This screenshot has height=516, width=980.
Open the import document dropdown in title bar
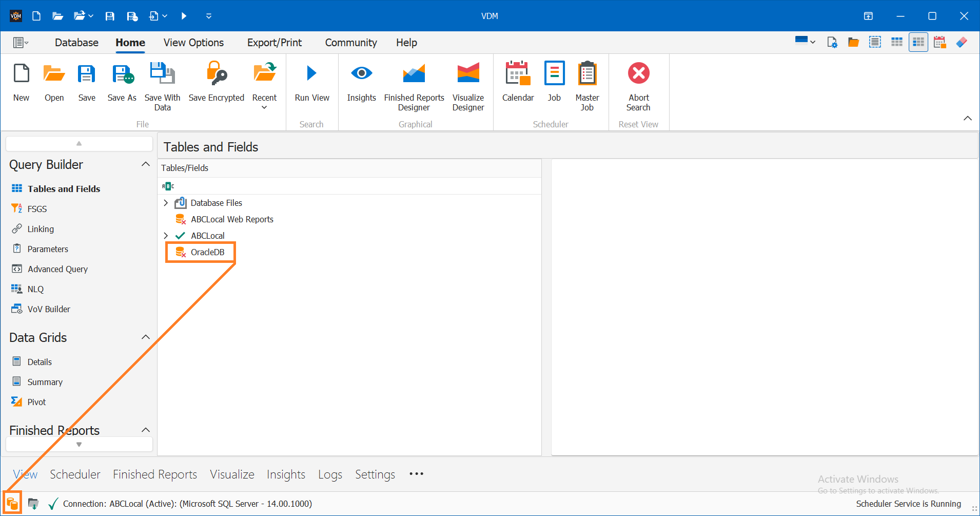(x=158, y=16)
